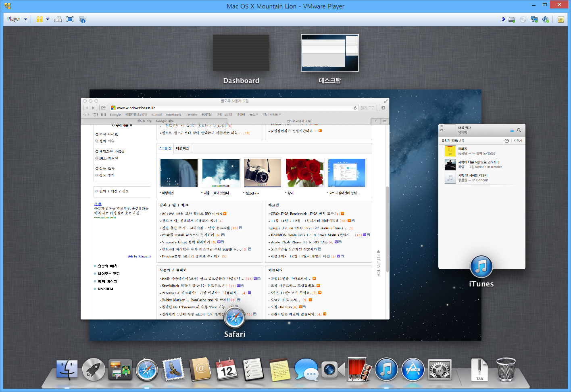
Task: Open Trash in the Dock
Action: 506,369
